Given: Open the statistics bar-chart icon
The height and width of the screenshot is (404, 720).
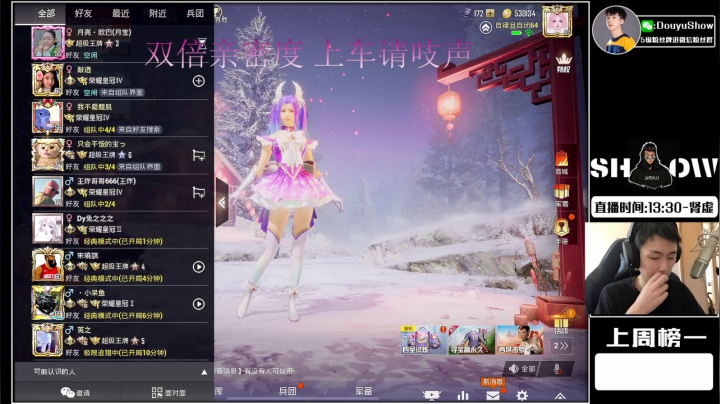Looking at the screenshot, I should 463,395.
